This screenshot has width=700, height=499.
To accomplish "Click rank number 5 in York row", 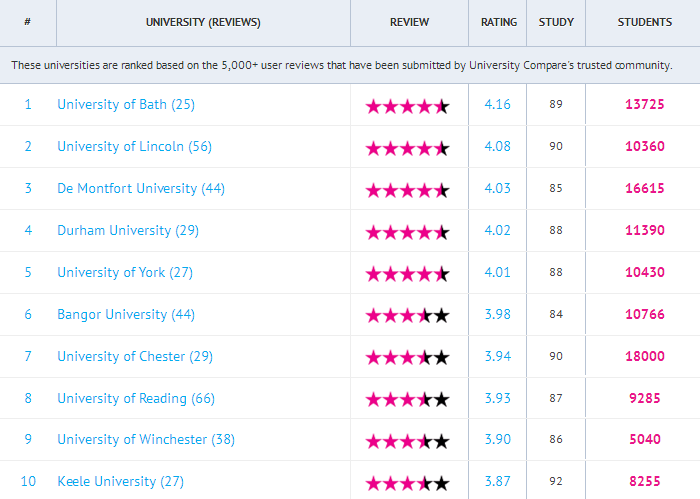I will point(28,272).
